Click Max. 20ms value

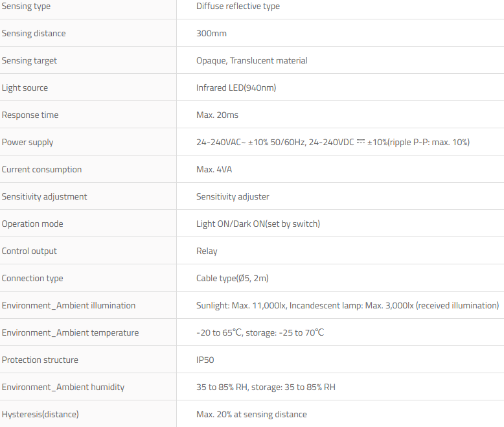pyautogui.click(x=217, y=115)
